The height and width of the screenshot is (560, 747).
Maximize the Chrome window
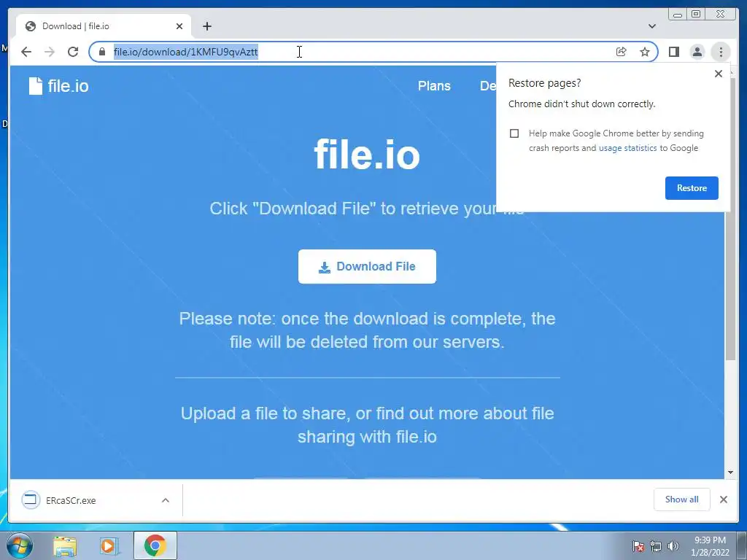(695, 15)
